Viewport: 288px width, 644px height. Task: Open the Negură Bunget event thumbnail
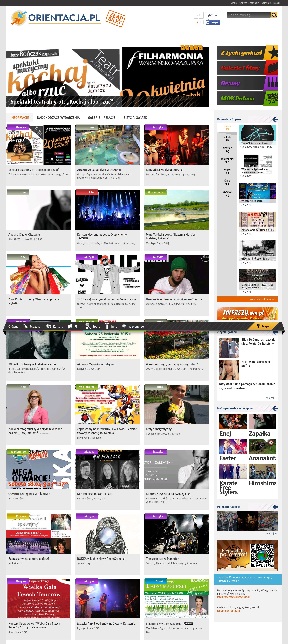coord(257,280)
